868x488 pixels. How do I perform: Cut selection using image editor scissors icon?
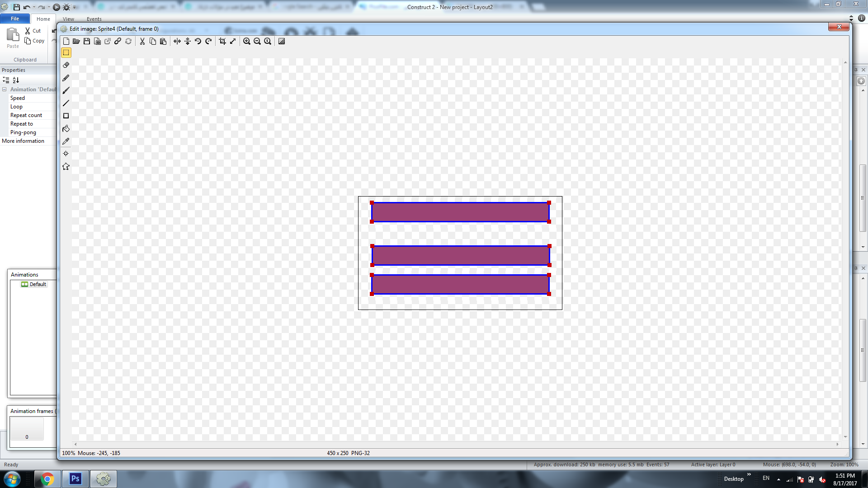142,41
